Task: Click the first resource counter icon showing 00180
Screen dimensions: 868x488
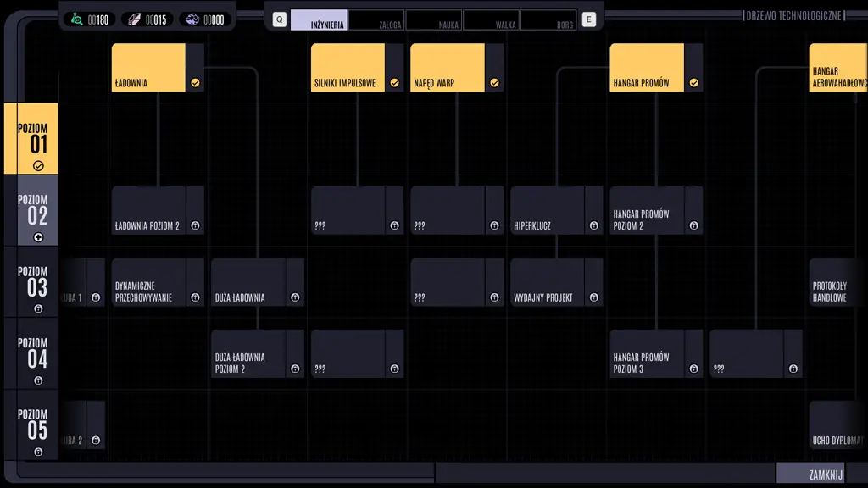Action: (x=77, y=19)
